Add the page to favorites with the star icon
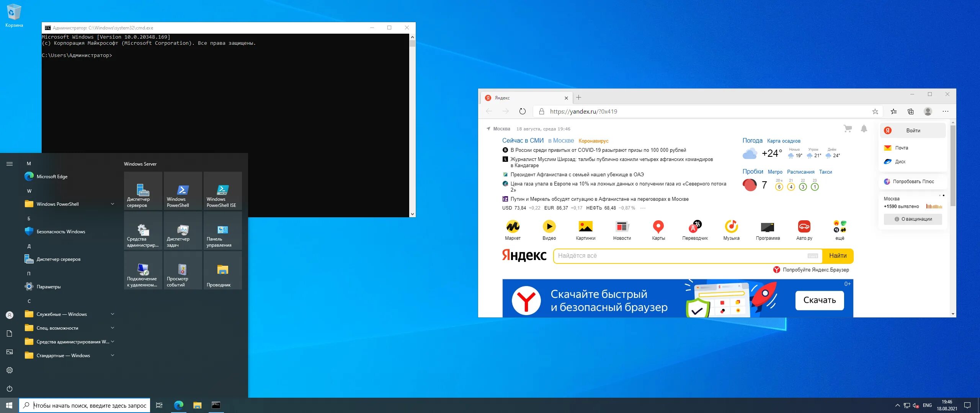The height and width of the screenshot is (413, 980). tap(875, 112)
